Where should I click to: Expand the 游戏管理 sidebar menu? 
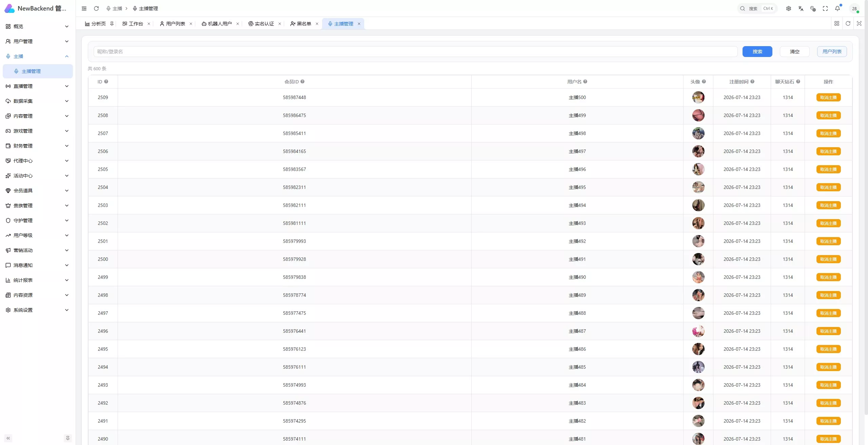point(38,131)
